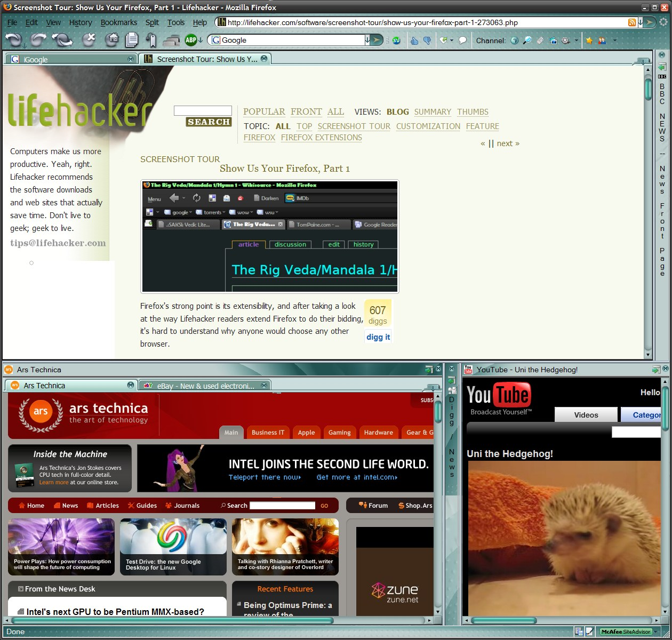Click the Channel film reel video icon

[x=566, y=40]
